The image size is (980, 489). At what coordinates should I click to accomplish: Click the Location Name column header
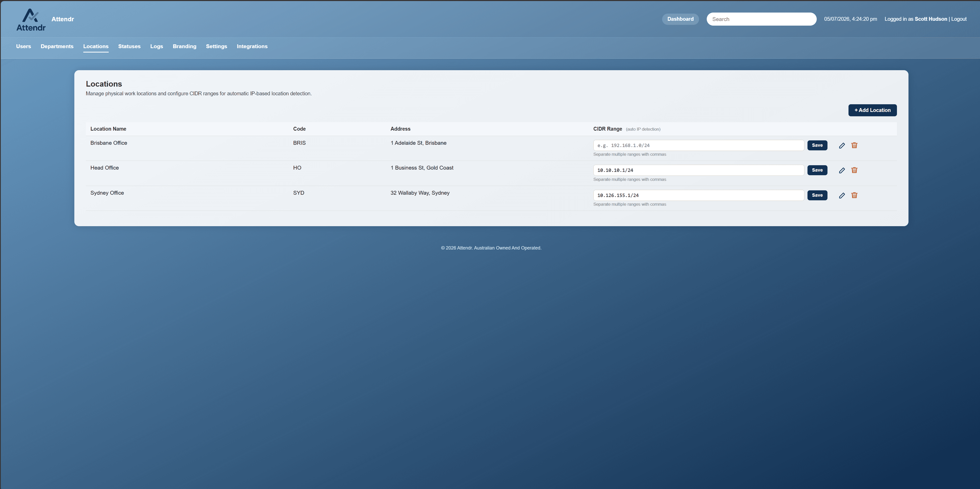[108, 129]
